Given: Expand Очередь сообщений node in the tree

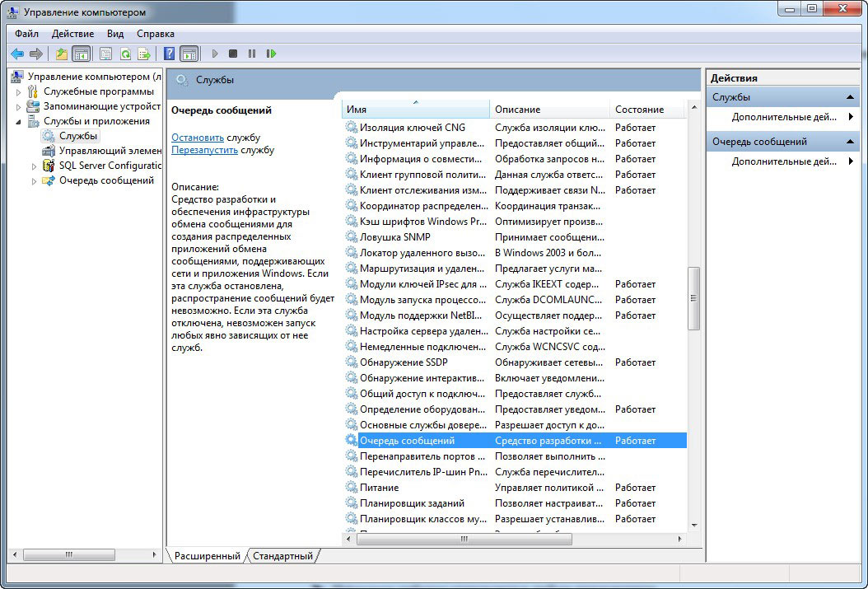Looking at the screenshot, I should coord(34,181).
